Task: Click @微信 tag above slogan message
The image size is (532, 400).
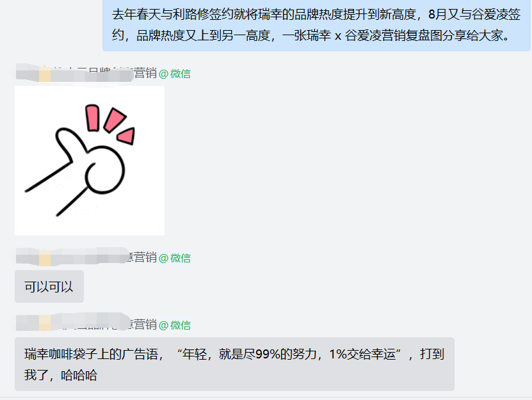Action: [x=175, y=325]
